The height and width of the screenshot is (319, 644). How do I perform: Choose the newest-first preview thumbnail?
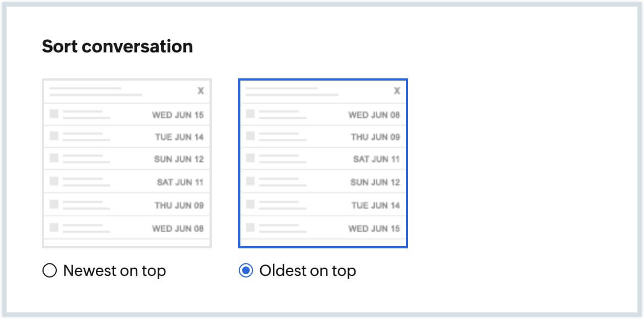127,163
